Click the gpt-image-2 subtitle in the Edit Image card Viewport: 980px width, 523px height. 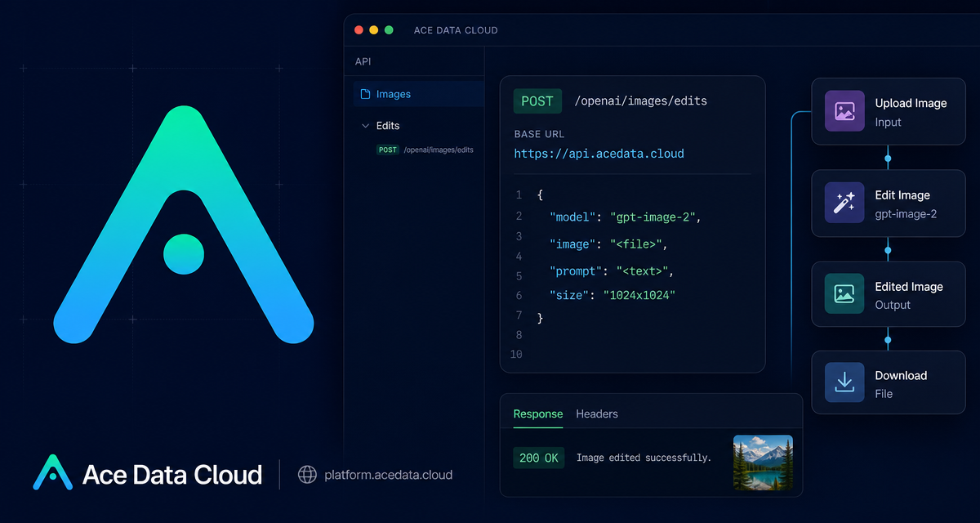pyautogui.click(x=906, y=214)
